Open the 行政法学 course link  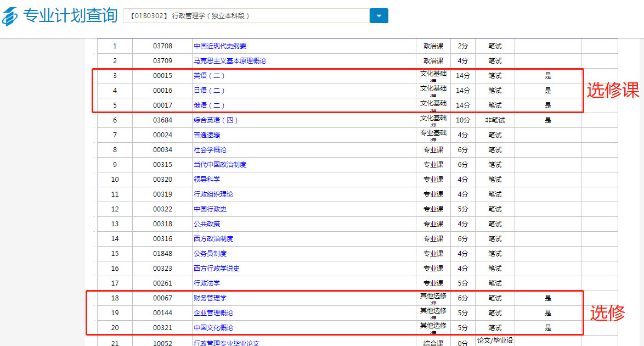(207, 283)
